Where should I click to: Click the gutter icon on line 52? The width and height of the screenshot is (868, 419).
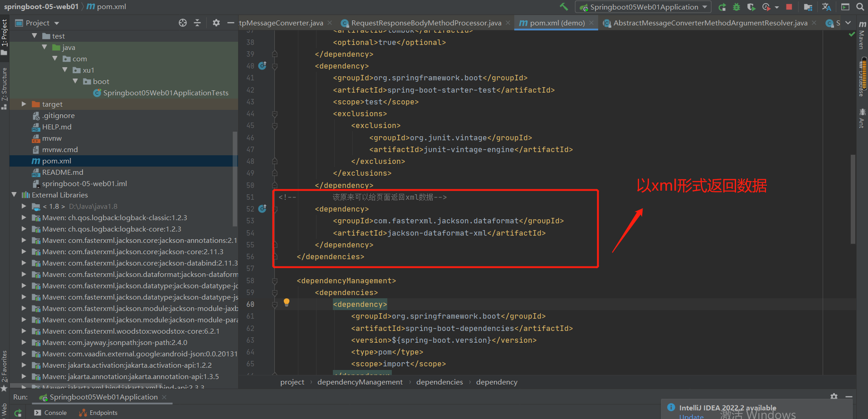point(262,209)
